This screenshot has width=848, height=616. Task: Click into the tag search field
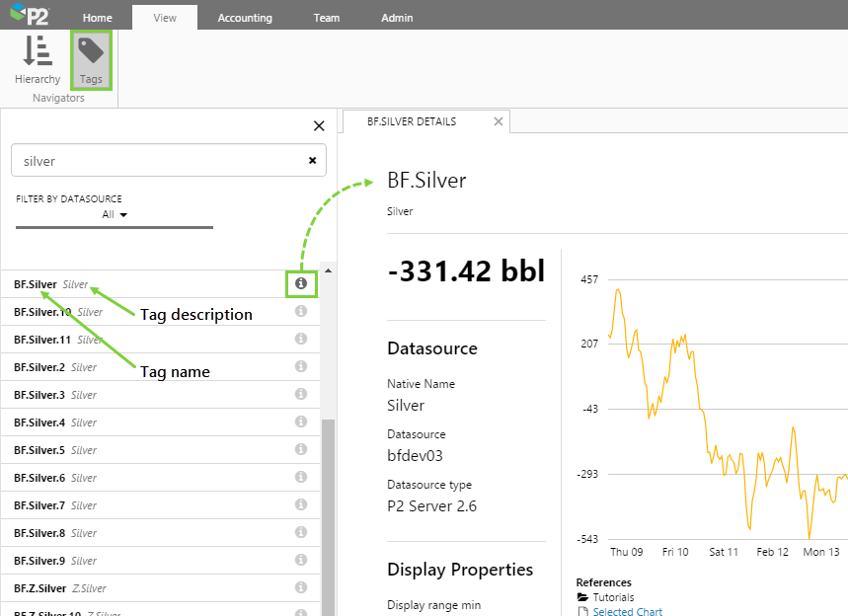tap(158, 161)
